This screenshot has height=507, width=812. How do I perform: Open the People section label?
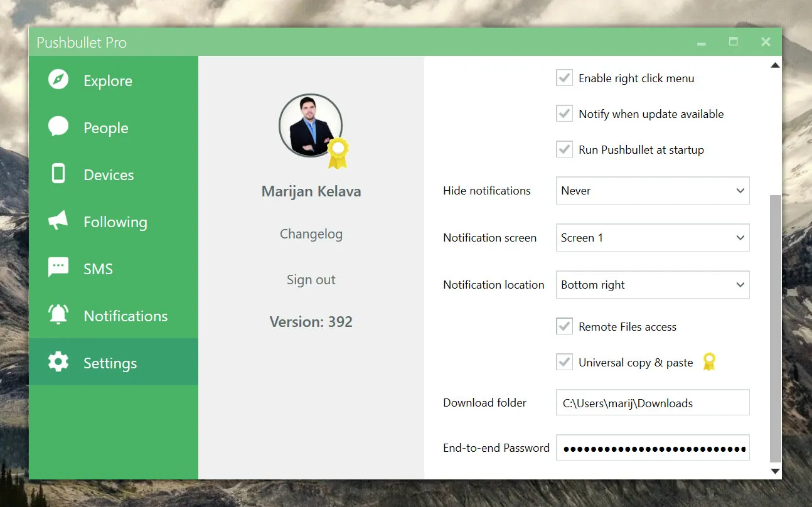(106, 128)
